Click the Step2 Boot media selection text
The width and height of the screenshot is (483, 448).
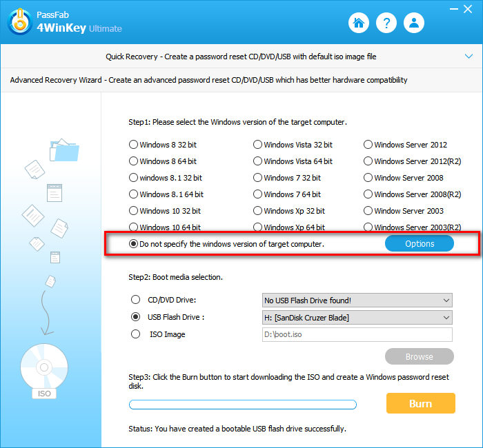175,277
